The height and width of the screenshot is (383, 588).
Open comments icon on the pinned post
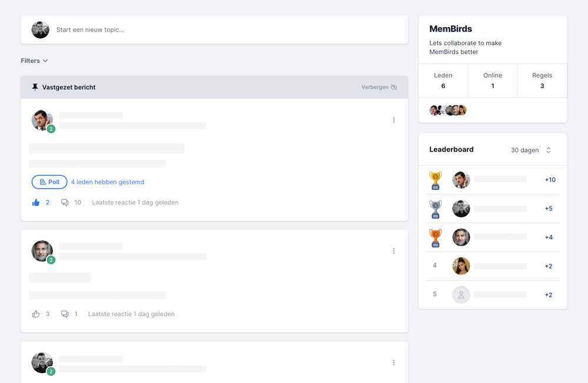(x=65, y=203)
